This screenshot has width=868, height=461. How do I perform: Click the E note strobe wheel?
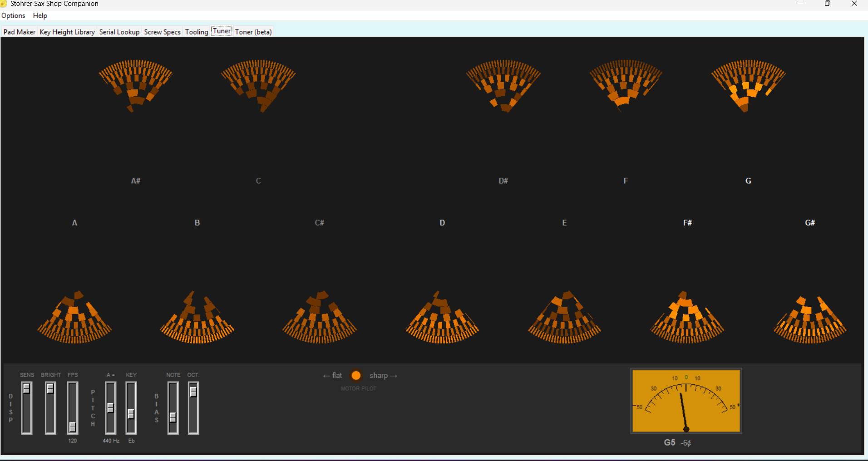[x=564, y=318]
